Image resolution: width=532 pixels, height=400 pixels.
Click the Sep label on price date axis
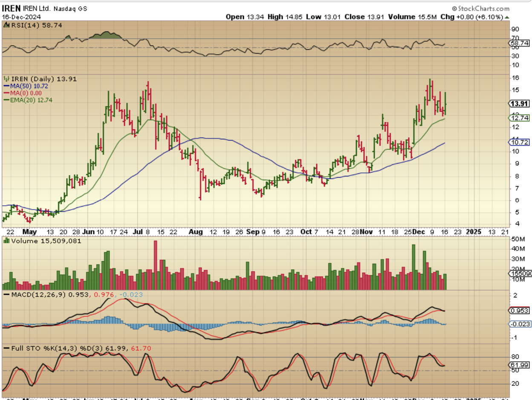(x=253, y=232)
